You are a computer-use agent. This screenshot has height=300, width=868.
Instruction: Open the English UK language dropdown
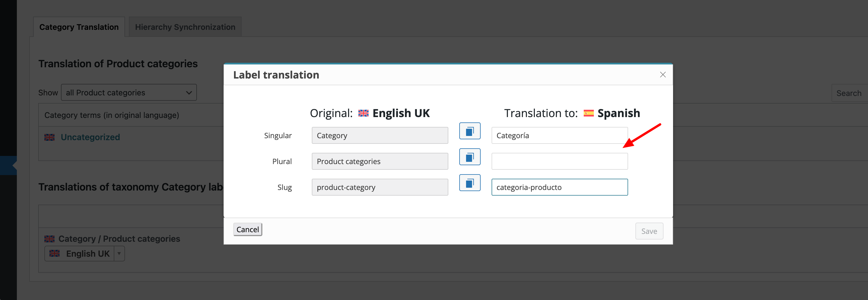(85, 254)
